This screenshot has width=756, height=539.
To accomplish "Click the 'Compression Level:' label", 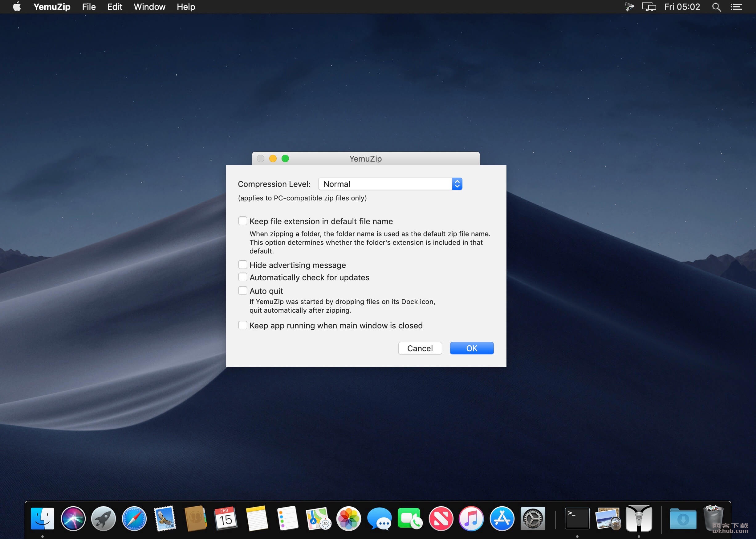I will click(x=274, y=184).
